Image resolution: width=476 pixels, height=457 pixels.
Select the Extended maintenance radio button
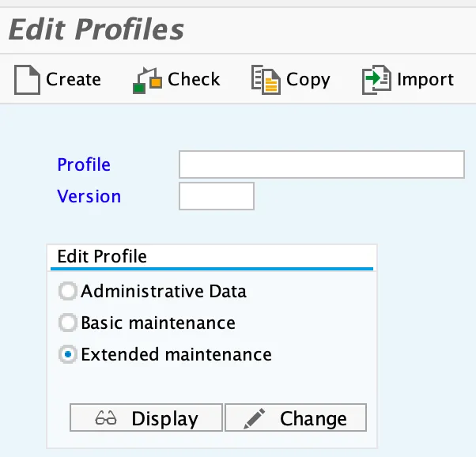pos(68,355)
